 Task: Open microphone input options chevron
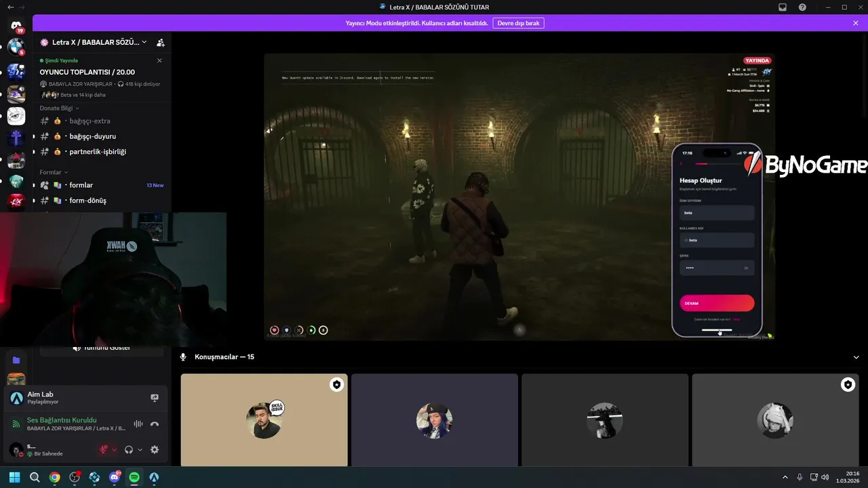tap(115, 449)
